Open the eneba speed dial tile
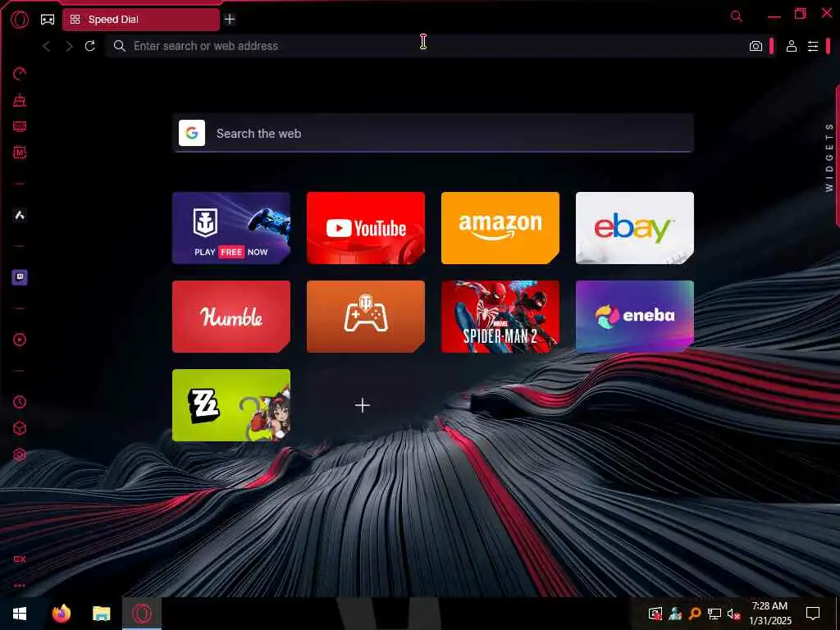The height and width of the screenshot is (630, 840). [x=634, y=316]
